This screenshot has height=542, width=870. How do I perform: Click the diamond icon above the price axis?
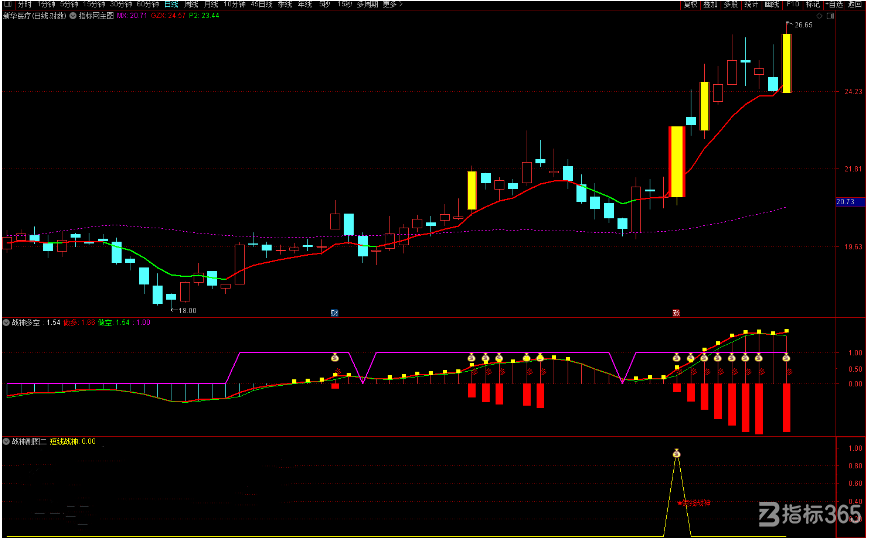(820, 16)
